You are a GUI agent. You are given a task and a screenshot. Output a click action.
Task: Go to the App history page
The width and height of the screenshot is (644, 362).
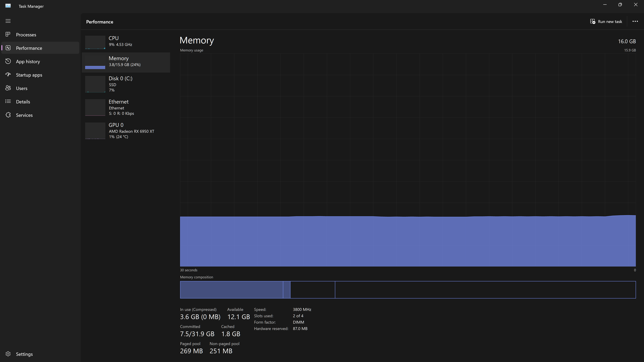click(40, 62)
